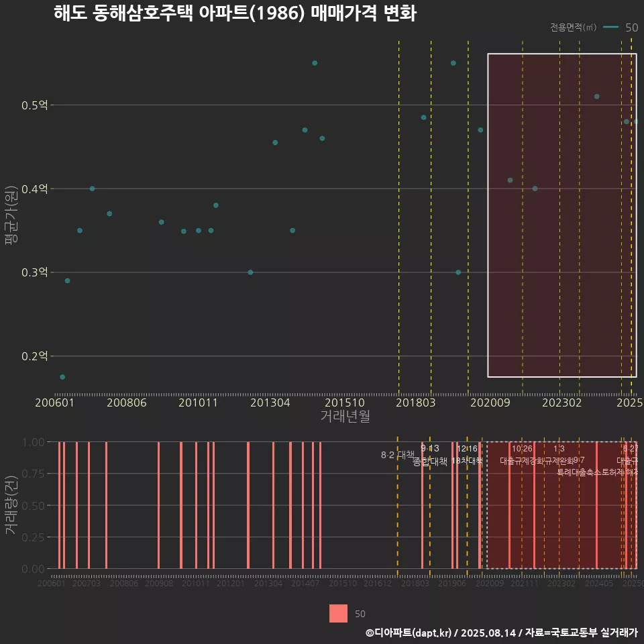Click the 0.51억 data point inside the highlighted box

pyautogui.click(x=597, y=97)
